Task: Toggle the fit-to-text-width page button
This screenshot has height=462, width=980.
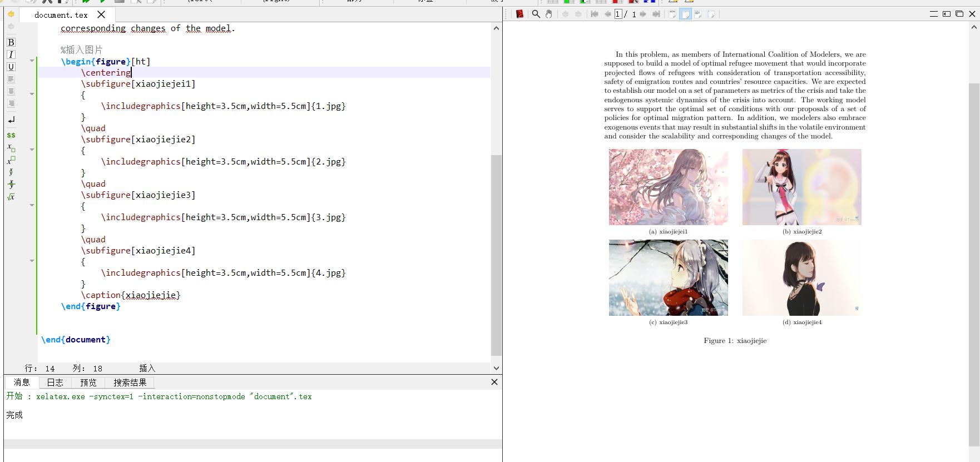Action: tap(698, 14)
